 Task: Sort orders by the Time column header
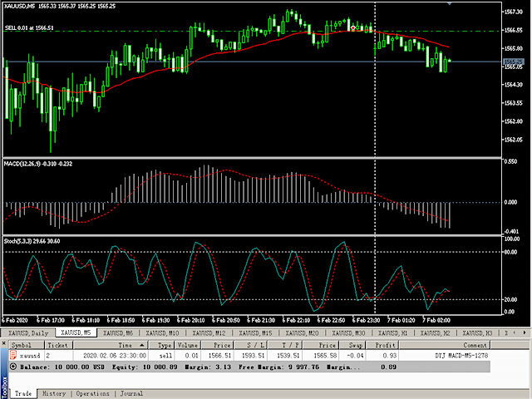[x=125, y=344]
